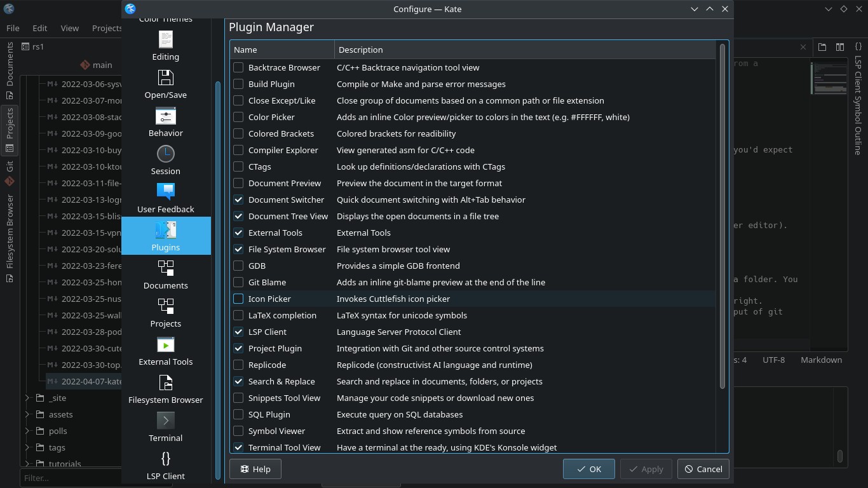This screenshot has height=488, width=868.
Task: Select the Replicode plugin row
Action: coord(473,365)
